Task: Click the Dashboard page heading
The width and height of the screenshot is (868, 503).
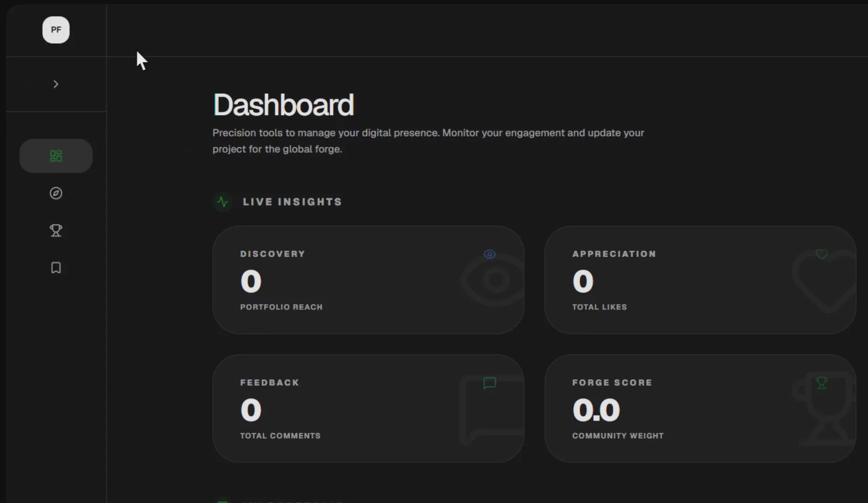Action: point(283,105)
